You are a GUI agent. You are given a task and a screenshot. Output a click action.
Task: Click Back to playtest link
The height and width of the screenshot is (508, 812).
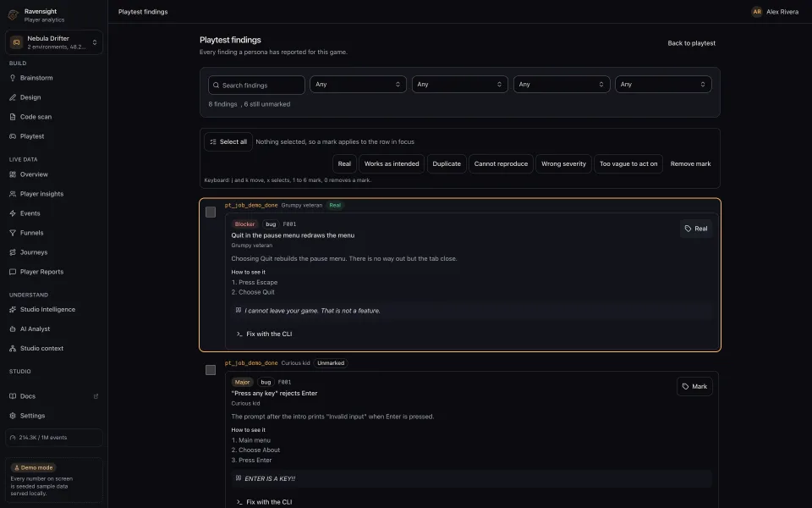691,43
